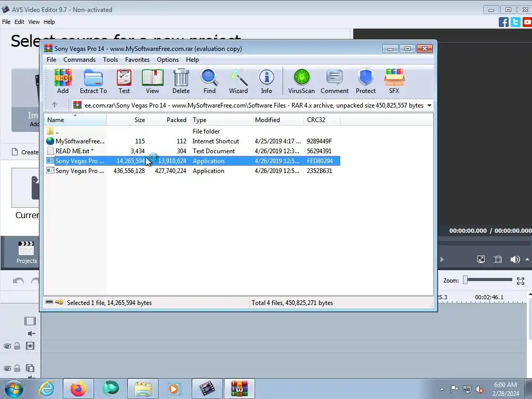The height and width of the screenshot is (399, 532).
Task: Open WinRAR Commands menu
Action: tap(79, 60)
